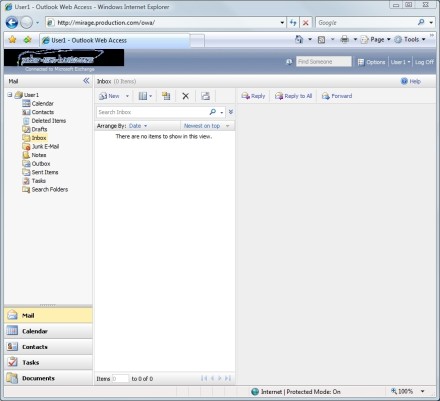Viewport: 440px width, 401px height.
Task: Open the address book icon near Find Someone
Action: pyautogui.click(x=289, y=62)
